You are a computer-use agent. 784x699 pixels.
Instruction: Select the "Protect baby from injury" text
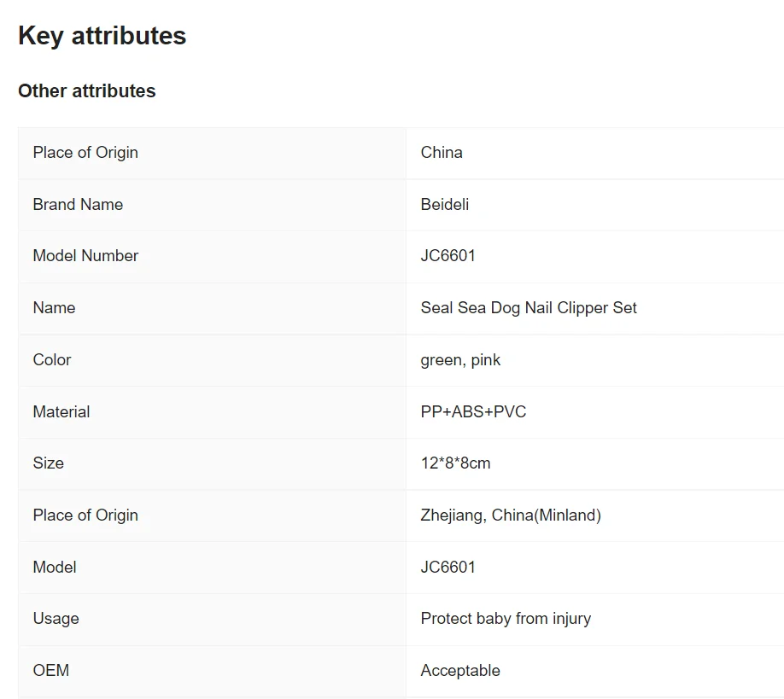tap(506, 619)
